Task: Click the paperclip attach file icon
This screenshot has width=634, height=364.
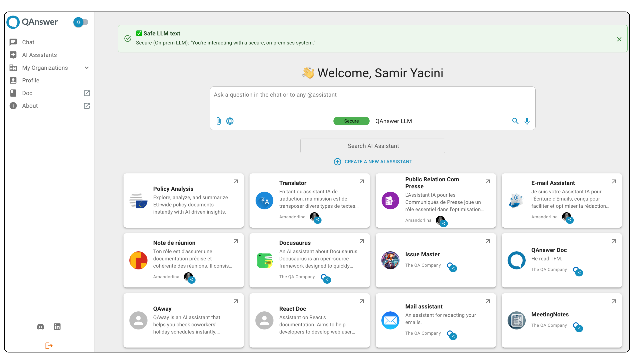Action: (x=219, y=121)
